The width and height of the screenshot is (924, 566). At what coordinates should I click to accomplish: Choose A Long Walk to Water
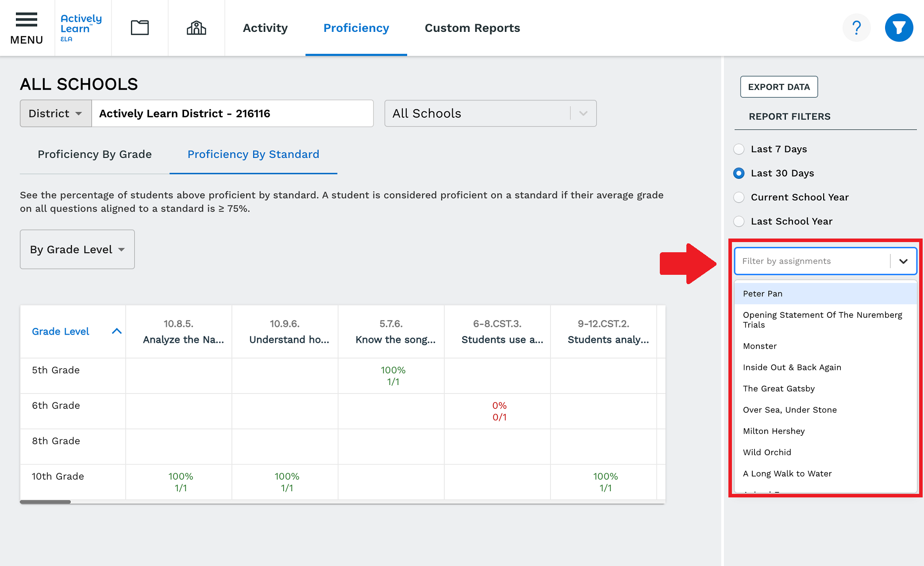pyautogui.click(x=825, y=474)
